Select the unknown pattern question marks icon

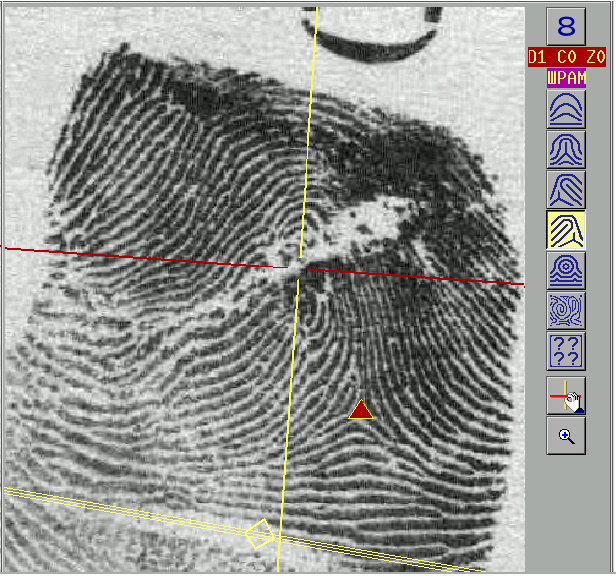566,351
